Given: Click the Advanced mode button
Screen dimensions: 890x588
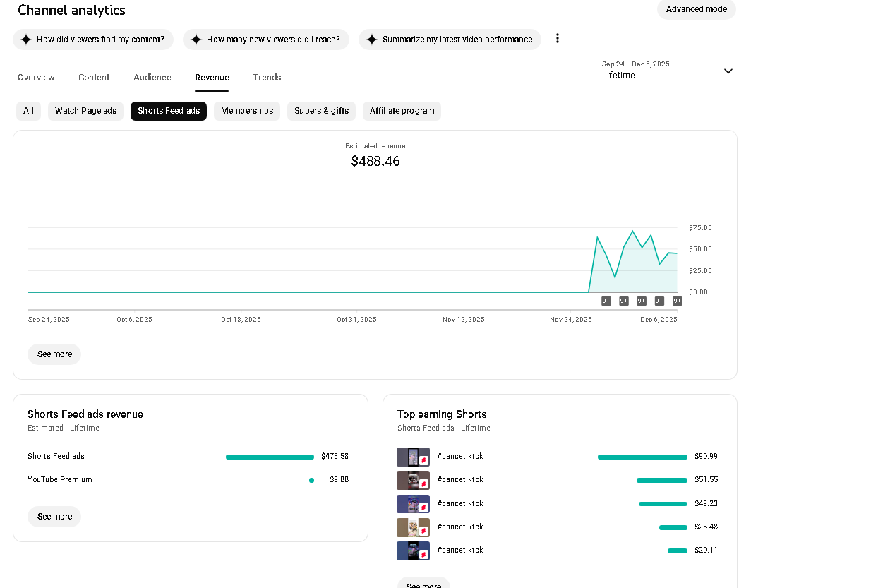Looking at the screenshot, I should click(696, 9).
